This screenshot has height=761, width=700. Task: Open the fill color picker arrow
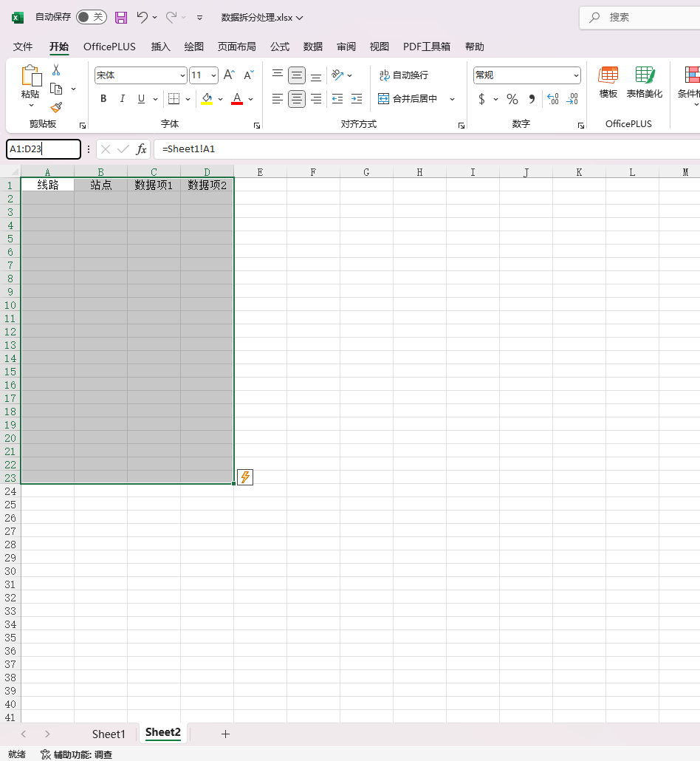point(220,99)
